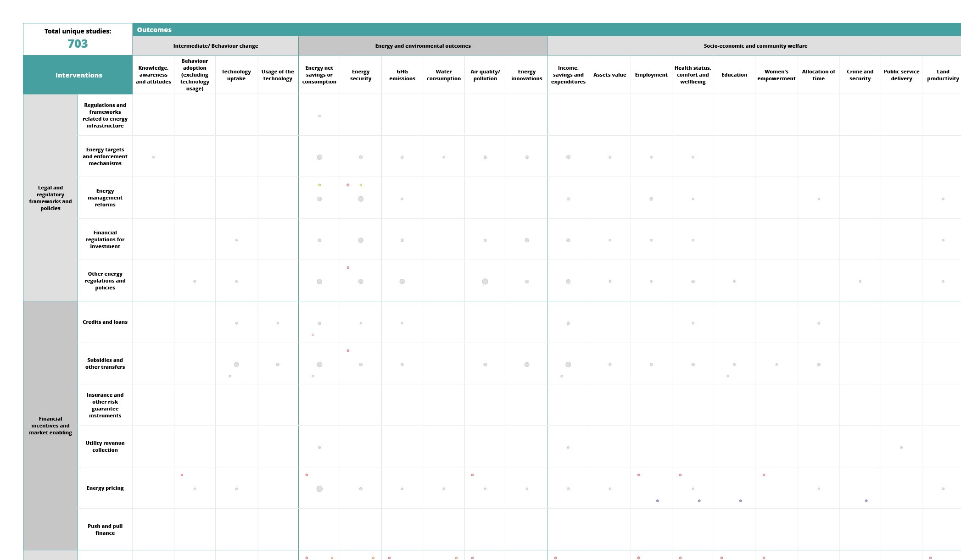Click the Energy targets bubble under Water consumption
Screen dimensions: 961x560
click(444, 157)
